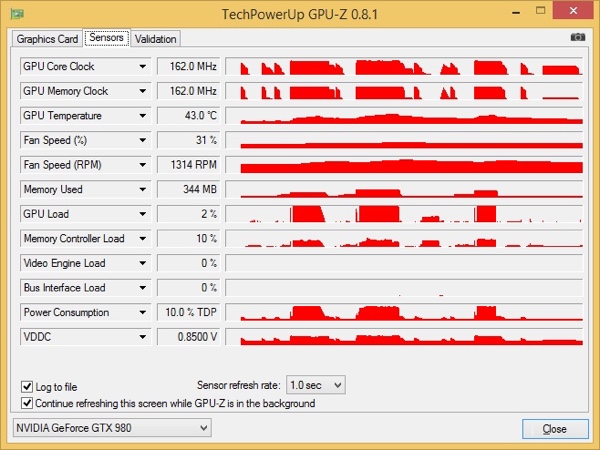Click the GPU Load history graph
The width and height of the screenshot is (600, 450).
pyautogui.click(x=404, y=214)
